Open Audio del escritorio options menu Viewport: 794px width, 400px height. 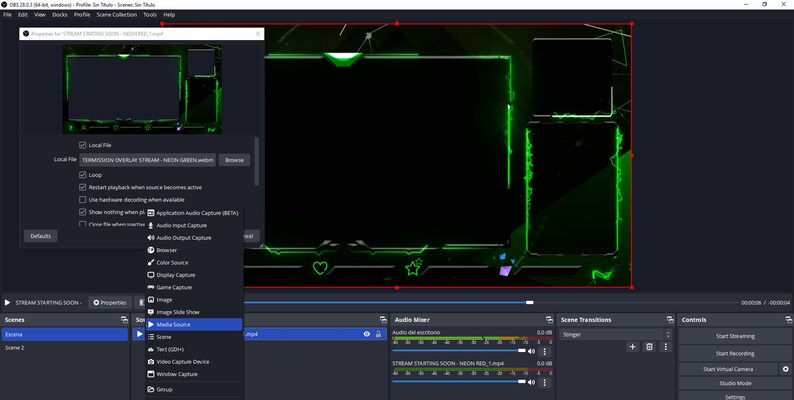[544, 351]
